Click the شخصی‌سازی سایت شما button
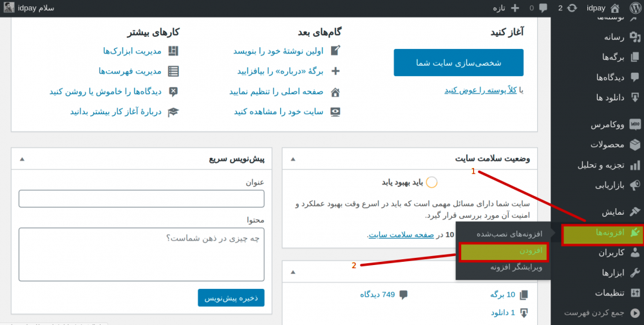The height and width of the screenshot is (325, 644). pyautogui.click(x=459, y=63)
